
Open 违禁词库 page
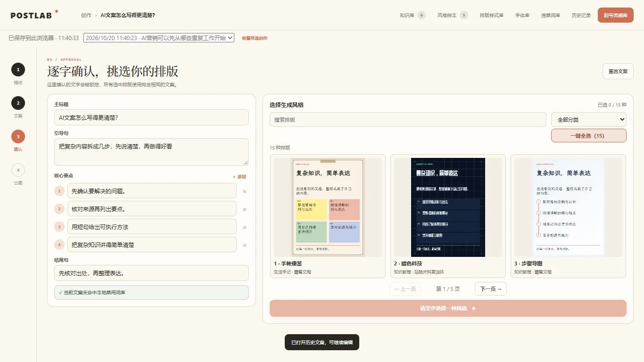[551, 15]
